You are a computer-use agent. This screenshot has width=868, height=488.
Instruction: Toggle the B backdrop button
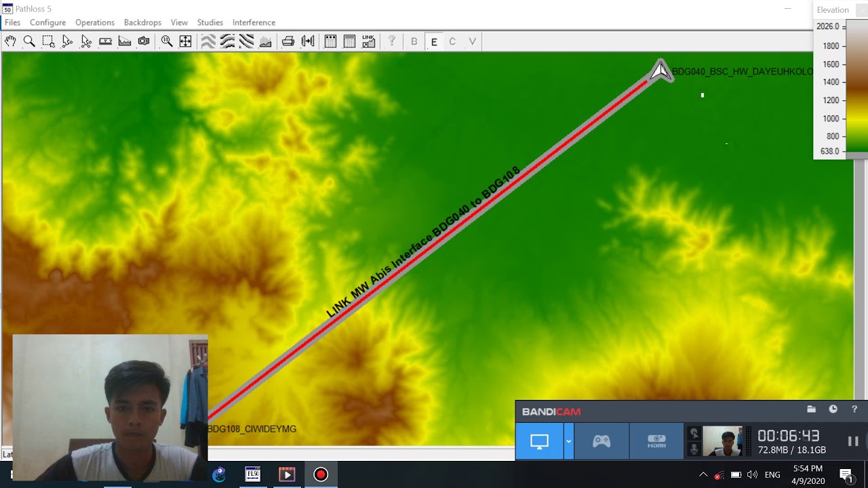[x=414, y=41]
